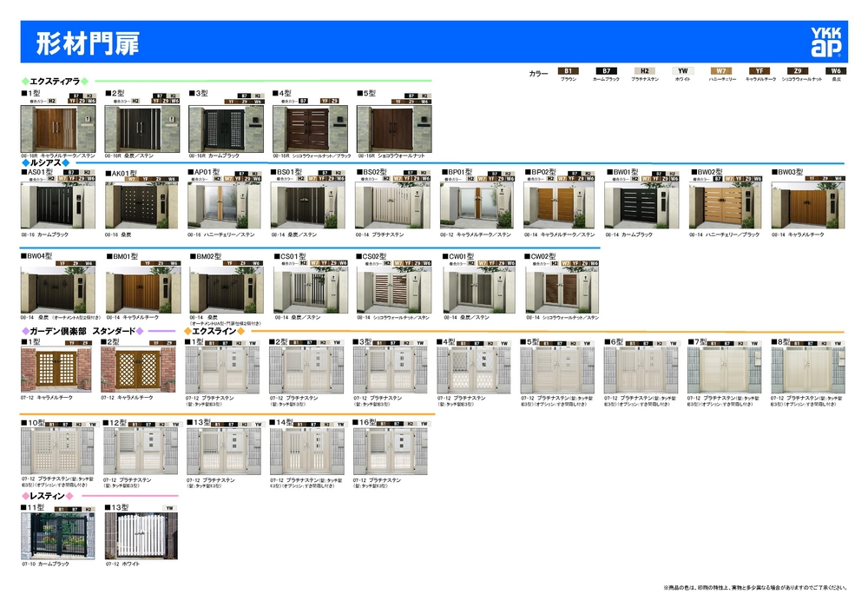This screenshot has height=614, width=868.
Task: Open the ルシアス BP01型 gate image
Action: click(477, 206)
